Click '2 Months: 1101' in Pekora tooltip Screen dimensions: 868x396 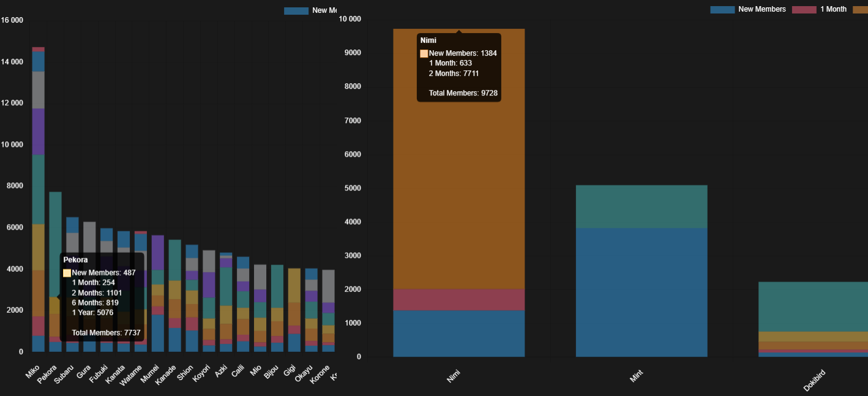pos(97,293)
